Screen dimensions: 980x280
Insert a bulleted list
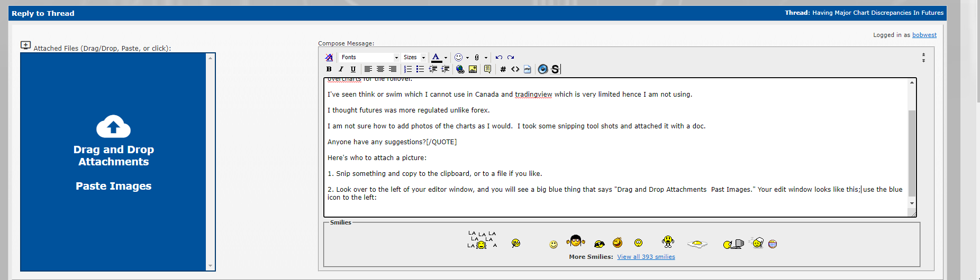(x=420, y=69)
